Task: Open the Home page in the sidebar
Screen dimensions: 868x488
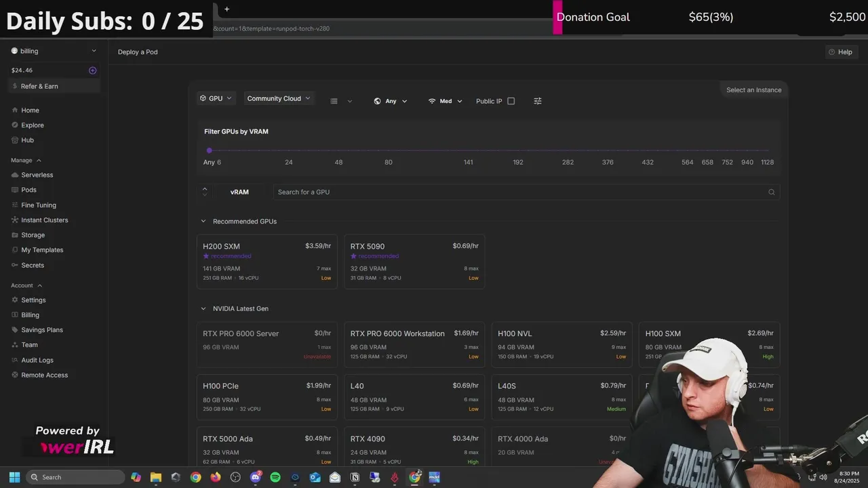Action: [x=30, y=110]
